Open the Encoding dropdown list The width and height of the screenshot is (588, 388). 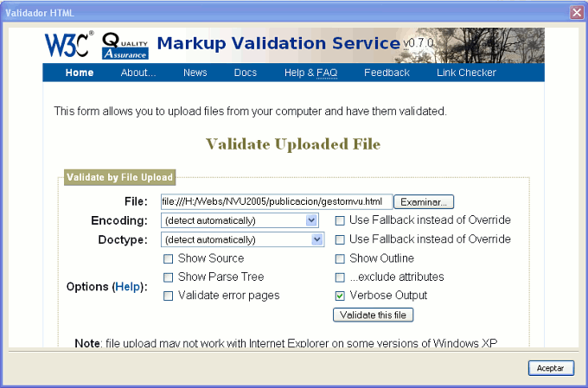[x=312, y=220]
